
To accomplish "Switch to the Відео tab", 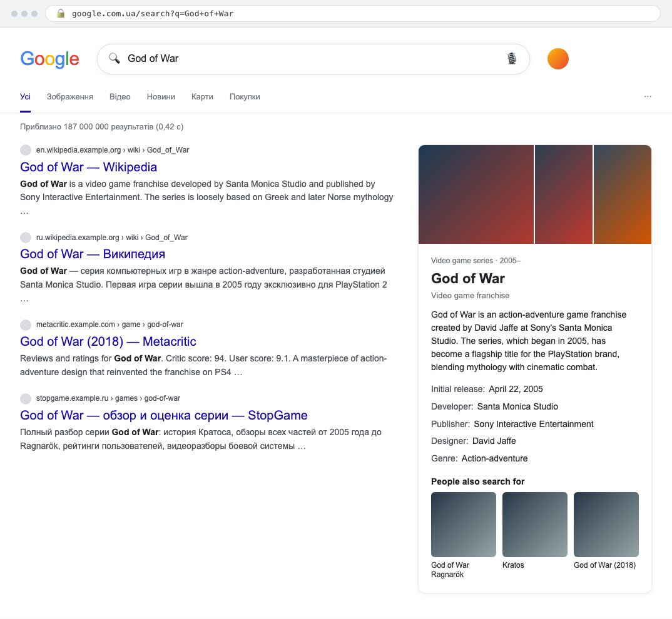I will point(120,97).
